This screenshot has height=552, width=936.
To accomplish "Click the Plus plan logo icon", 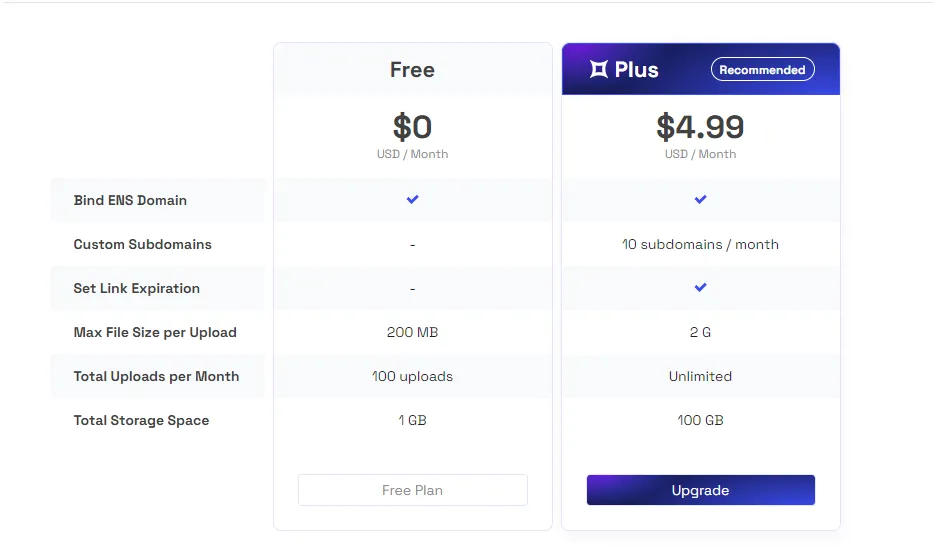I will point(599,70).
